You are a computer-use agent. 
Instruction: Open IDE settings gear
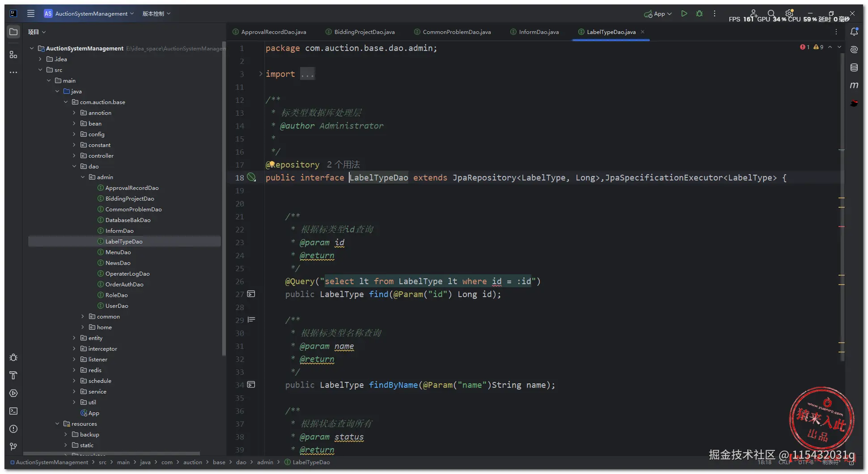click(789, 13)
